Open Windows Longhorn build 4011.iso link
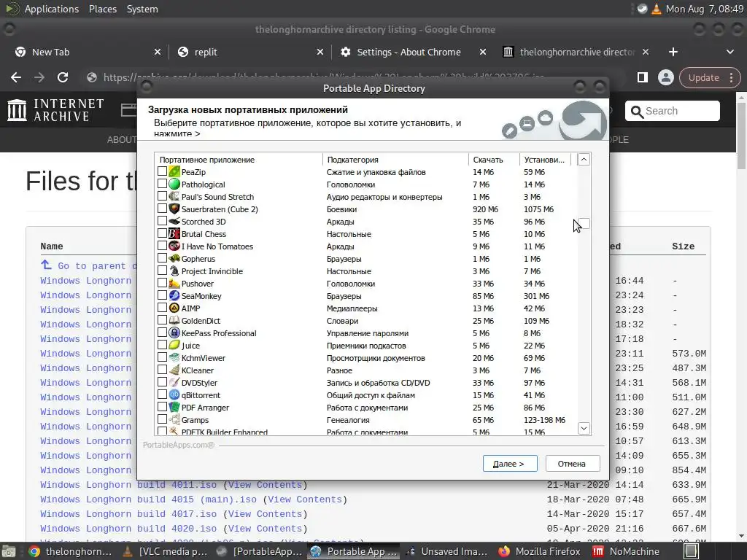747x560 pixels. (128, 485)
